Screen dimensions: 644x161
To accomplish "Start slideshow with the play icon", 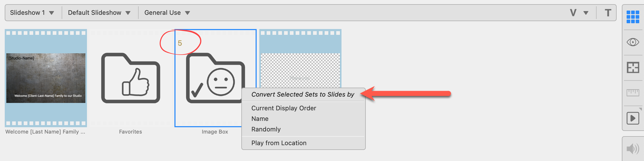I will tap(633, 118).
